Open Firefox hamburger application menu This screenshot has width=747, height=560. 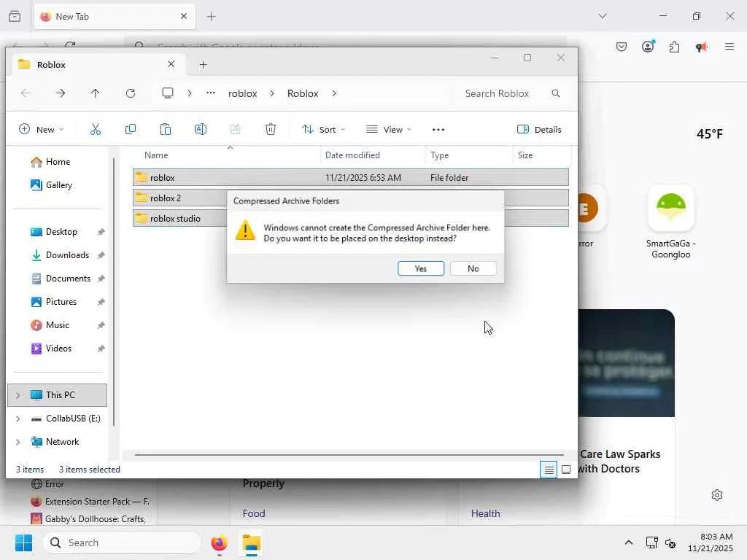pyautogui.click(x=729, y=47)
